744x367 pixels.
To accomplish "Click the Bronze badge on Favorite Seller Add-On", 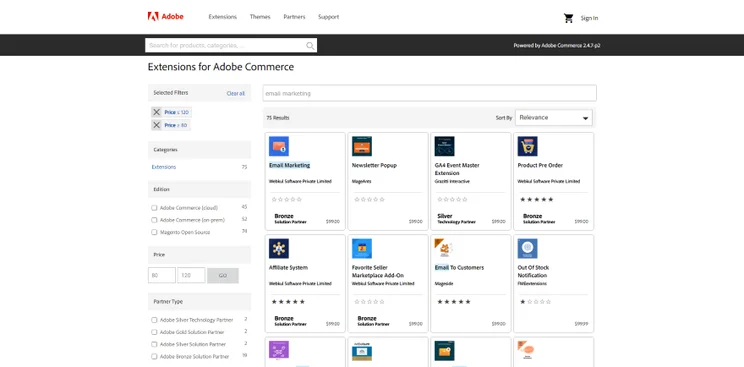I will pyautogui.click(x=373, y=321).
